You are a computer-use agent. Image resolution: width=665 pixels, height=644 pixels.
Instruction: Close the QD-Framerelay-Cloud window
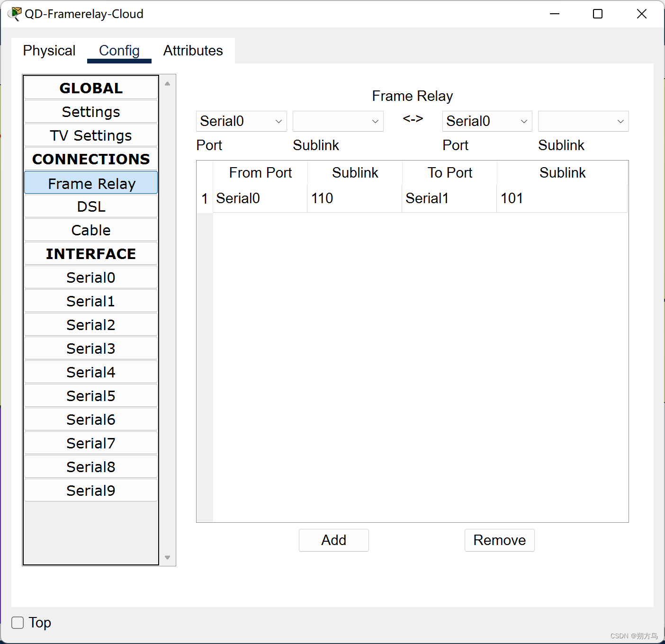tap(642, 14)
